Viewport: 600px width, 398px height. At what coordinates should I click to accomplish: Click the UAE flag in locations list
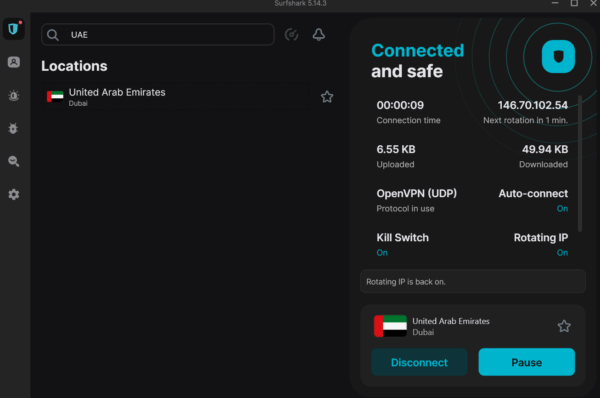tap(55, 96)
